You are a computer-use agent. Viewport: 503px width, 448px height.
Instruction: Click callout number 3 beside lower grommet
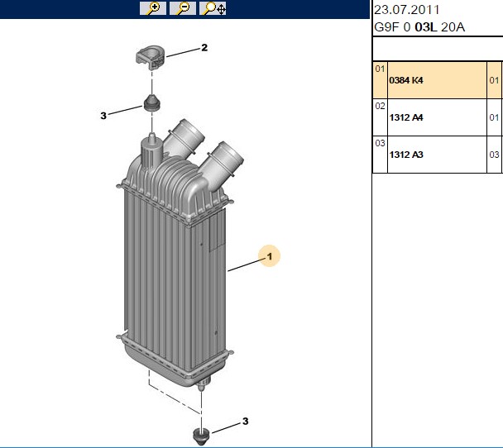point(246,421)
